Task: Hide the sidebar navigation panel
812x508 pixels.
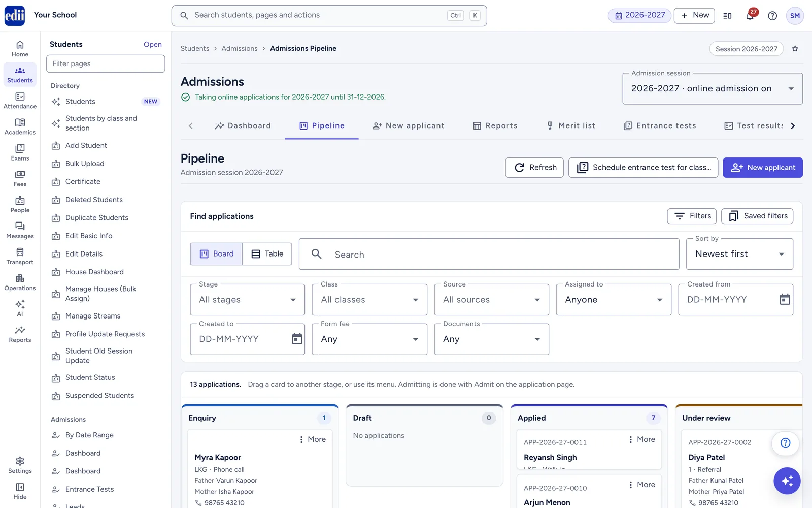Action: tap(20, 491)
